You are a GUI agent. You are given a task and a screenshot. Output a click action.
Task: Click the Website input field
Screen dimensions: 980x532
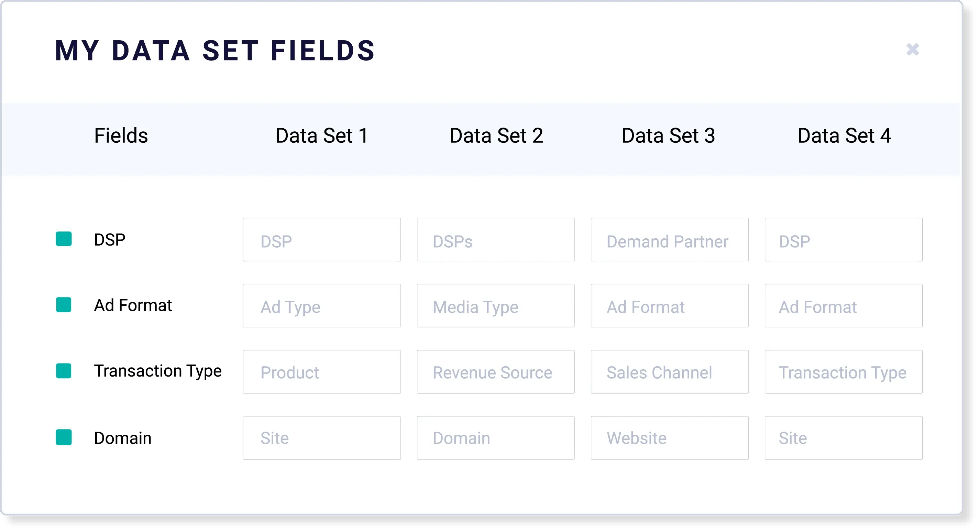tap(669, 438)
